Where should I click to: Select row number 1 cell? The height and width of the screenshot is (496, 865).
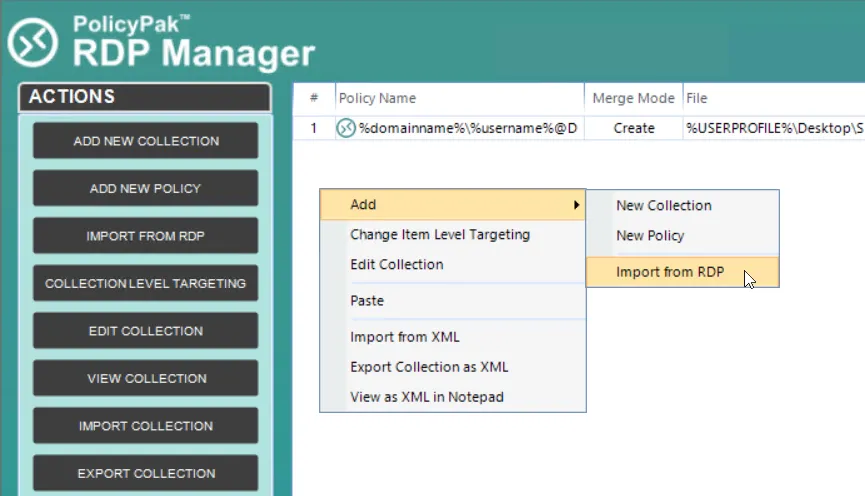pos(314,128)
